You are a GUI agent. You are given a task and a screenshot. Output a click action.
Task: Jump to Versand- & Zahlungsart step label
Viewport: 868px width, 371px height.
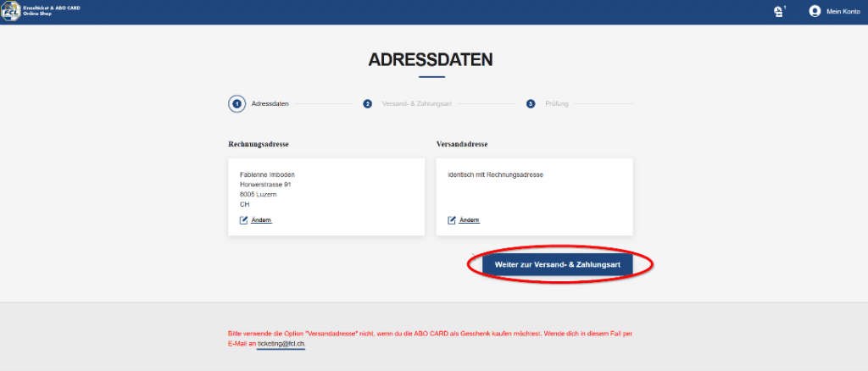click(x=417, y=104)
